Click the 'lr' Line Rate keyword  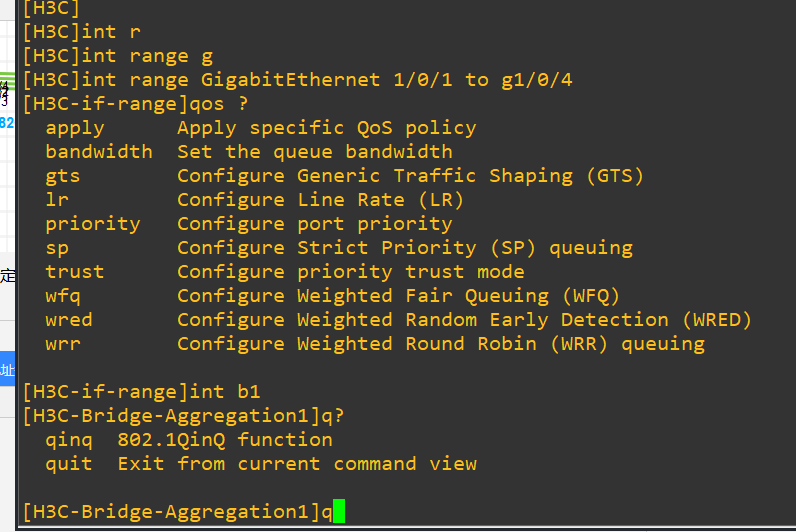(x=56, y=200)
